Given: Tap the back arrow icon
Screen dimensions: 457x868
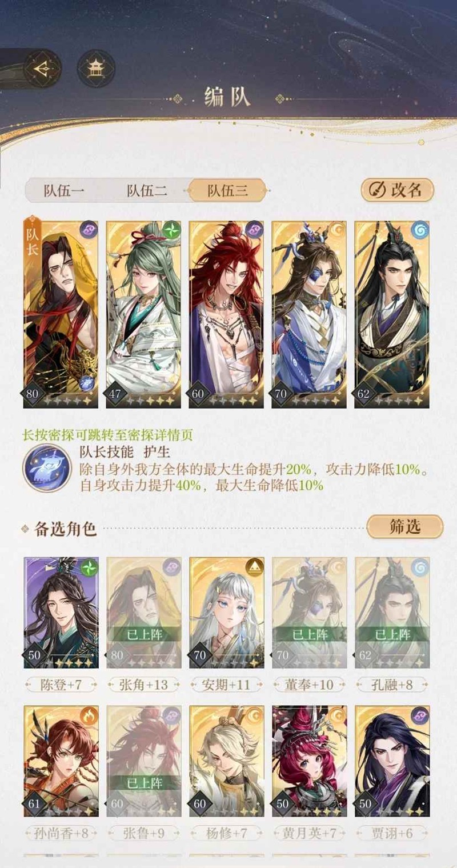Looking at the screenshot, I should click(42, 68).
